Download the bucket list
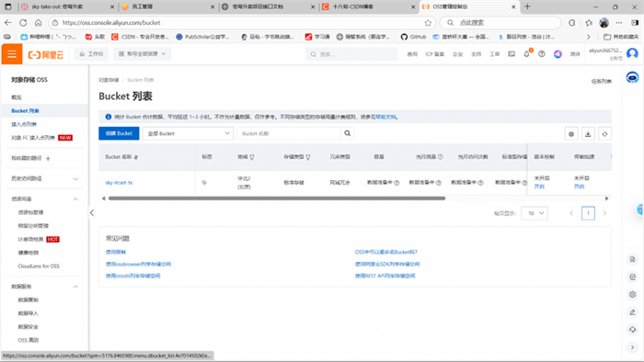The image size is (644, 362). coord(588,133)
